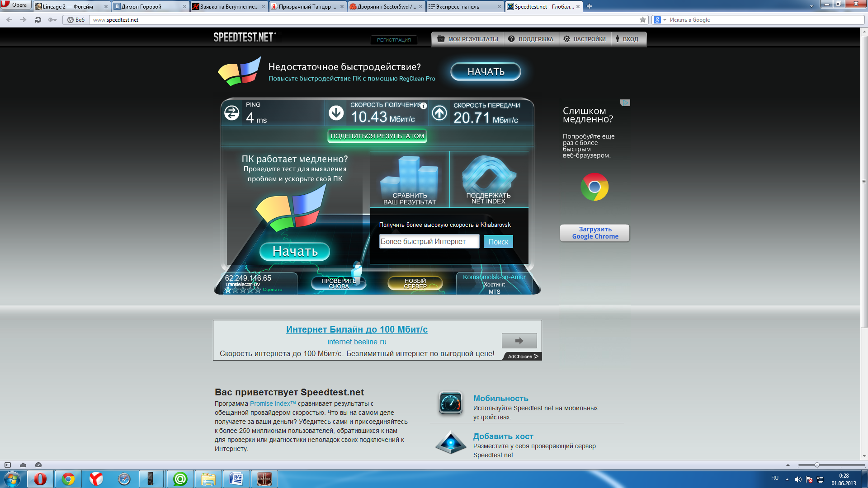
Task: Click ПОДДЕРЖАТЬ NET INDEX tile
Action: coord(489,180)
